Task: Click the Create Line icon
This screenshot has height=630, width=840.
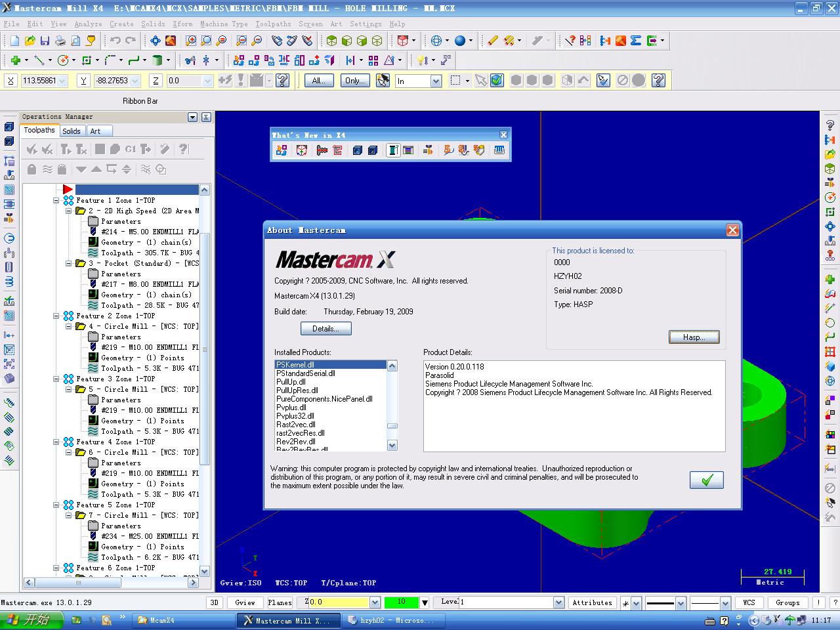Action: (39, 60)
